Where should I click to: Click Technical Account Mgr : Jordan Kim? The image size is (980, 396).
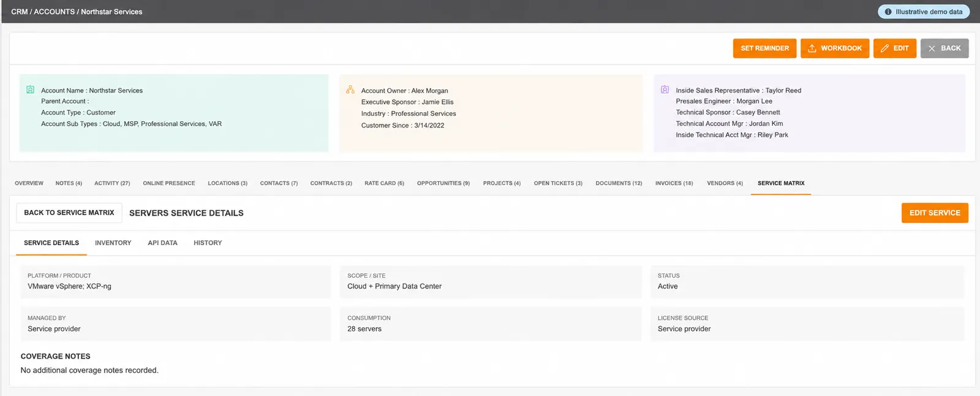click(729, 124)
